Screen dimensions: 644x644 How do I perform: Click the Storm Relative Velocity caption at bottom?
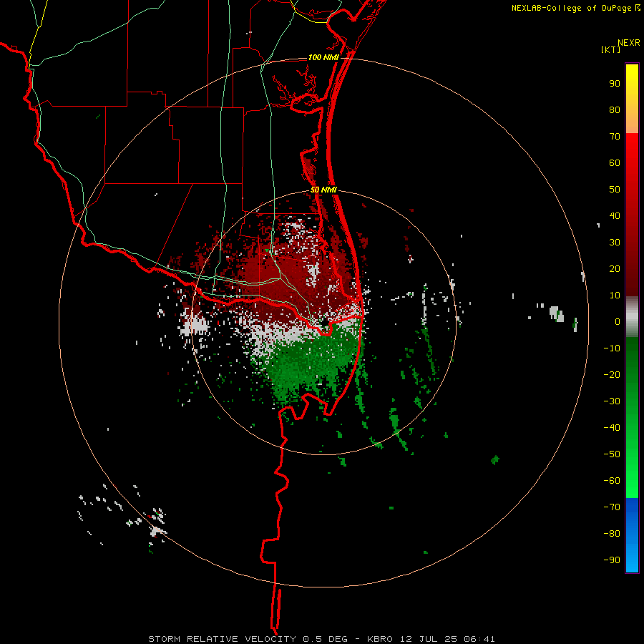(x=321, y=639)
